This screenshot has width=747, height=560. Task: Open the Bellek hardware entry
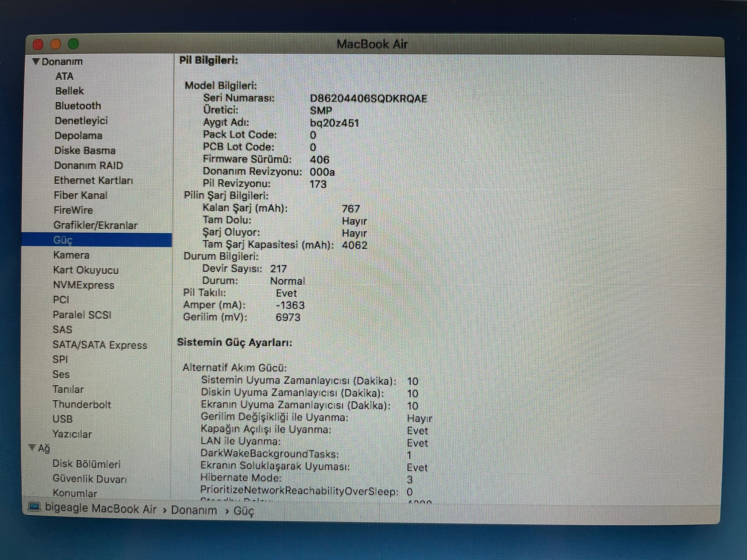[69, 91]
